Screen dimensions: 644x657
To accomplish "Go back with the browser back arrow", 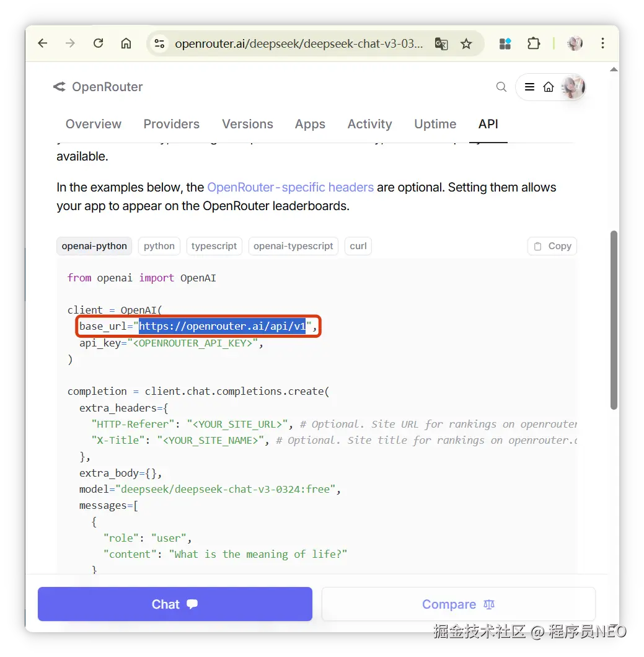I will pyautogui.click(x=43, y=43).
